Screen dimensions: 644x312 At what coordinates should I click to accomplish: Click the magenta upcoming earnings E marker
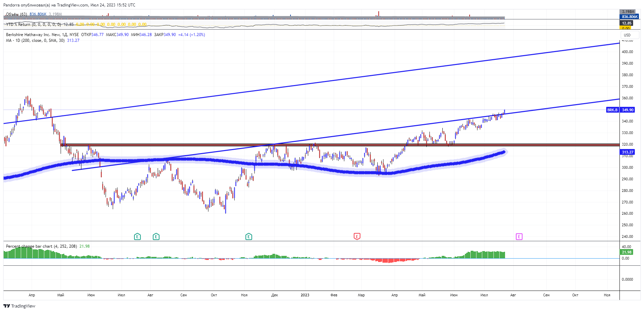pyautogui.click(x=519, y=236)
